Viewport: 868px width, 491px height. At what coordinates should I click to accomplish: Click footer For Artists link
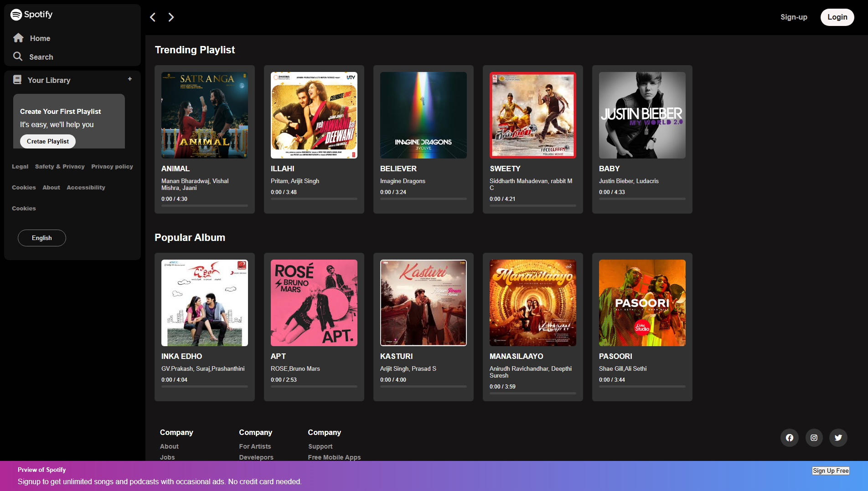255,446
